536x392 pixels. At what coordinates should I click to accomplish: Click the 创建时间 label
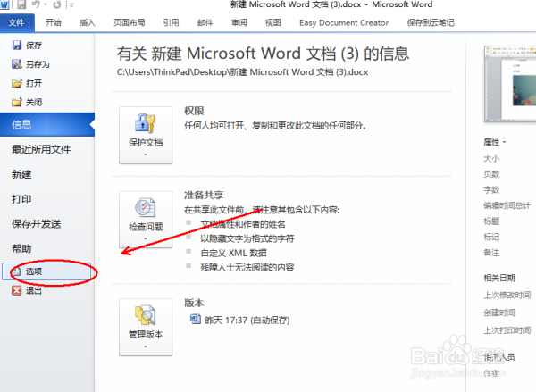coord(499,313)
